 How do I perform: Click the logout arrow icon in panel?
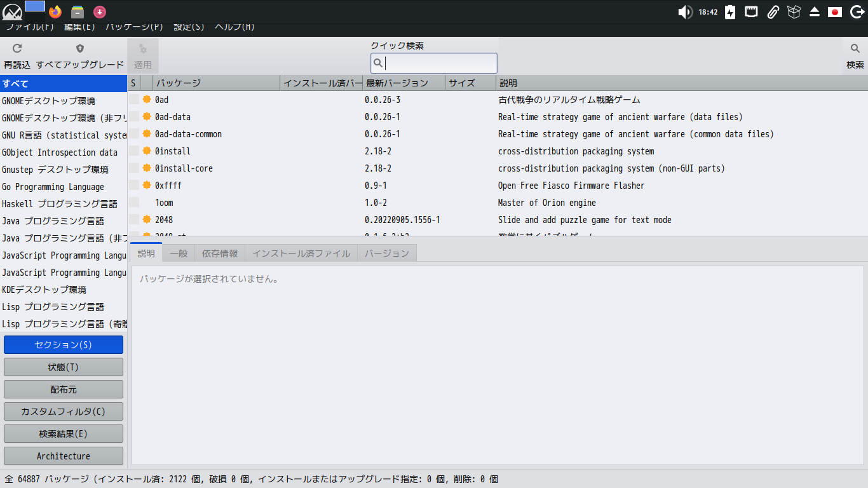pyautogui.click(x=856, y=12)
